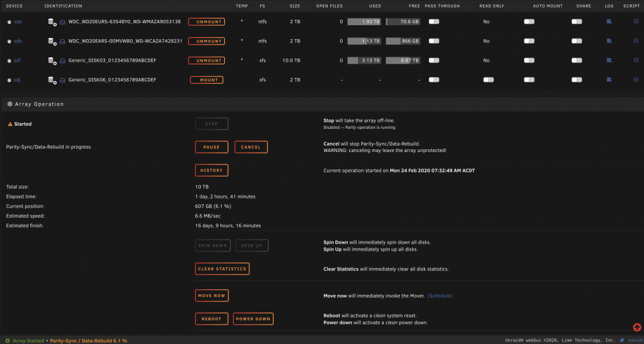
Task: Click the snowflake icon beside Array Operation
Action: (x=10, y=104)
